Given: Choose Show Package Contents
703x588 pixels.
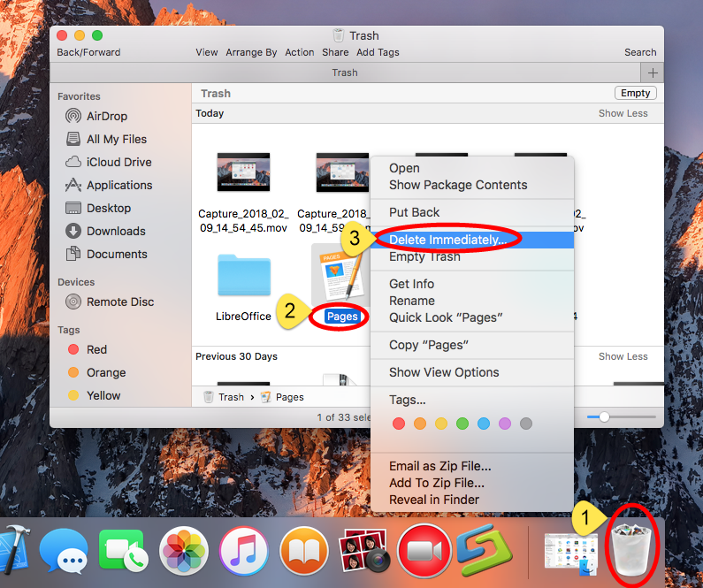Looking at the screenshot, I should click(x=458, y=185).
